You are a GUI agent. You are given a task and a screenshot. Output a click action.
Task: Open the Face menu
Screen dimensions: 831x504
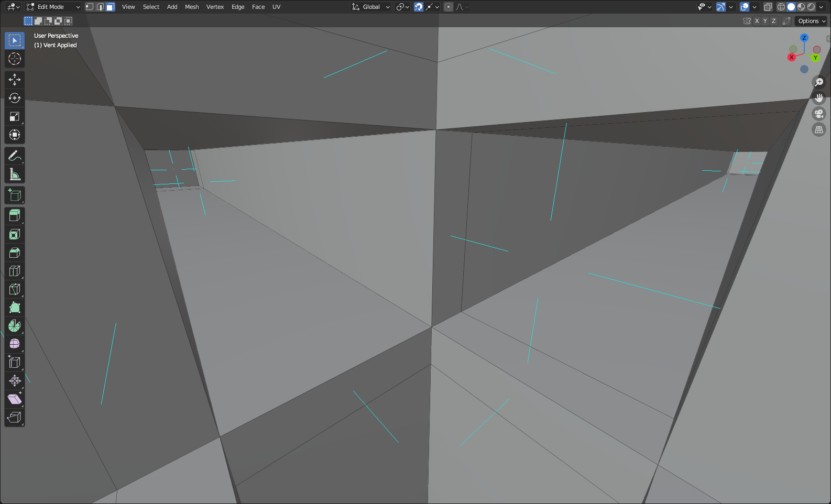pyautogui.click(x=258, y=7)
